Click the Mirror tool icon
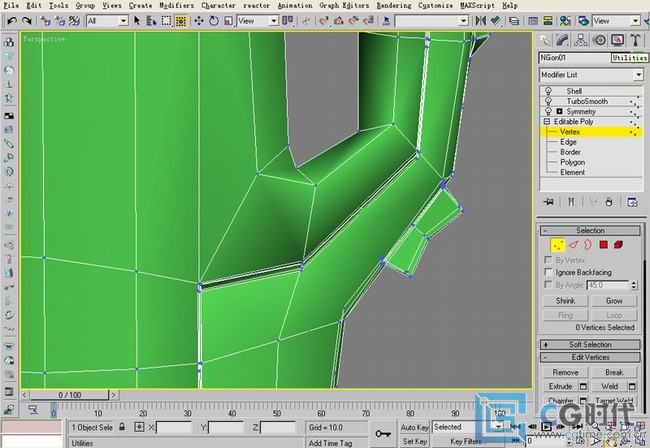Image resolution: width=650 pixels, height=448 pixels. [480, 21]
